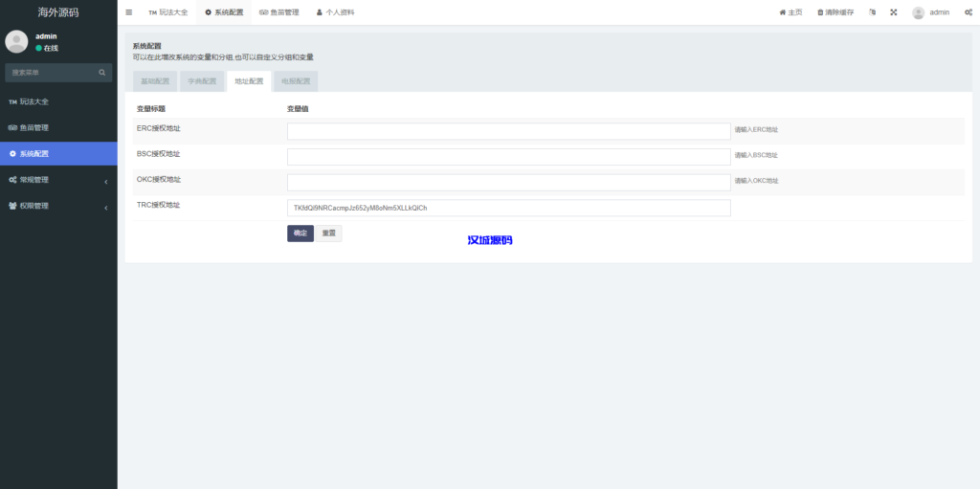Click the 请输入OKC地址 hint text
Screen dimensions: 980x489
[756, 181]
